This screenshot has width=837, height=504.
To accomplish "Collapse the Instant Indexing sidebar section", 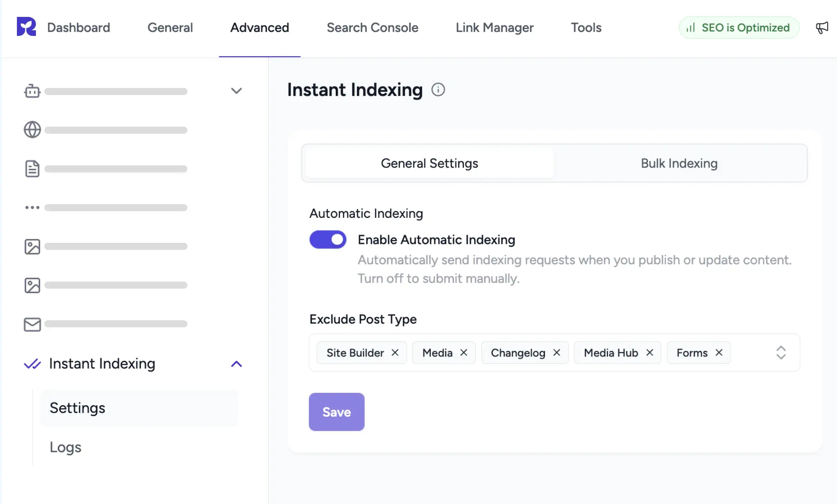I will pyautogui.click(x=236, y=364).
